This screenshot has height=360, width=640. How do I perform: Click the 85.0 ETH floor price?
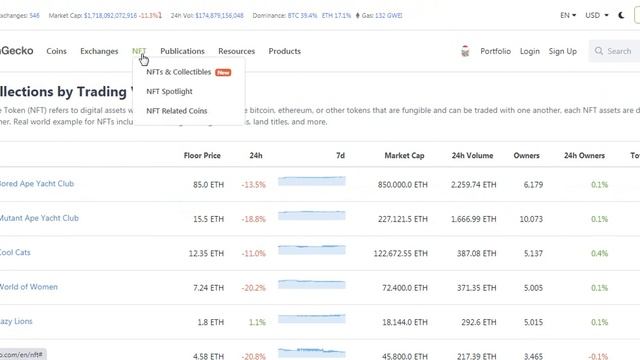pos(208,184)
